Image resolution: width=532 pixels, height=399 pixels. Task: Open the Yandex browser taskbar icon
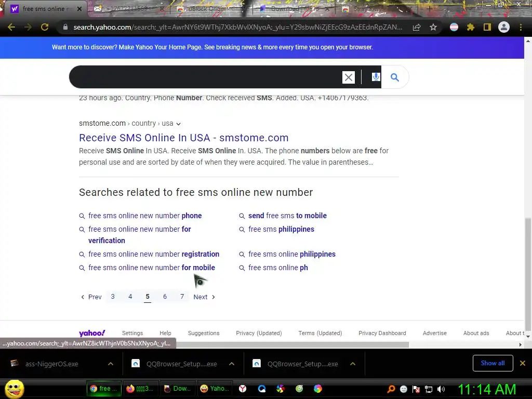click(x=243, y=389)
